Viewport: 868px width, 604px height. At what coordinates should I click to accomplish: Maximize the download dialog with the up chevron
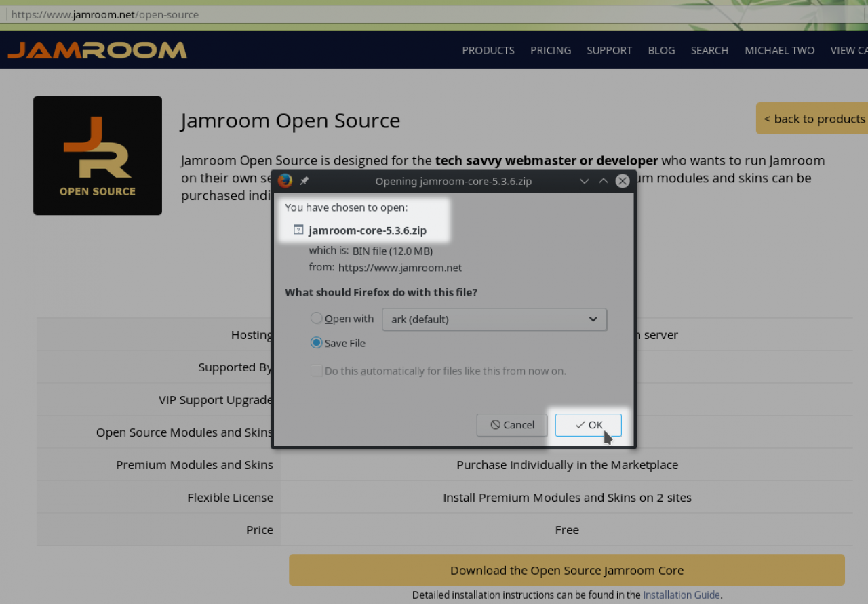coord(604,181)
